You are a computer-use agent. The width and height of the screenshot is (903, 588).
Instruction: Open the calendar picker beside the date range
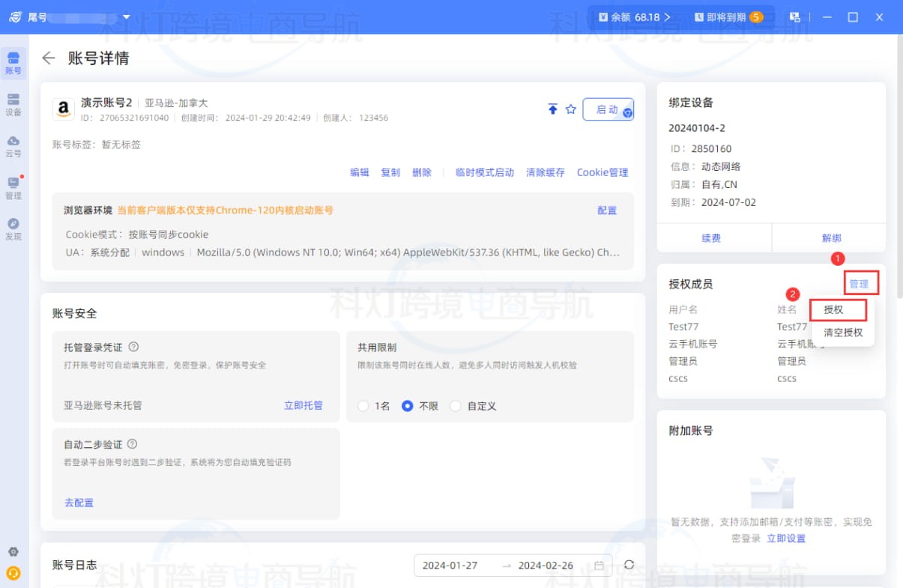tap(598, 566)
